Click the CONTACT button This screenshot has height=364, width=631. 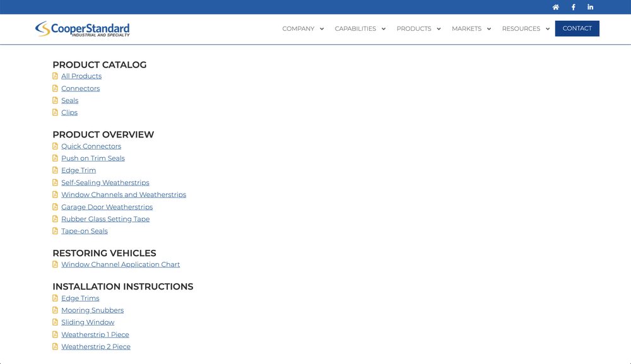pos(577,28)
